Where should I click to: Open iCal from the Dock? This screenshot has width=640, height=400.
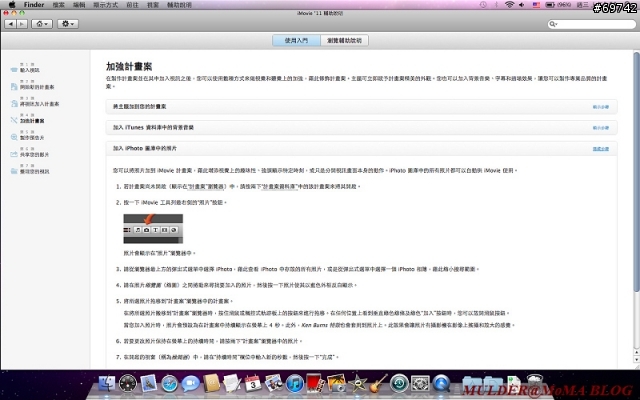(253, 383)
